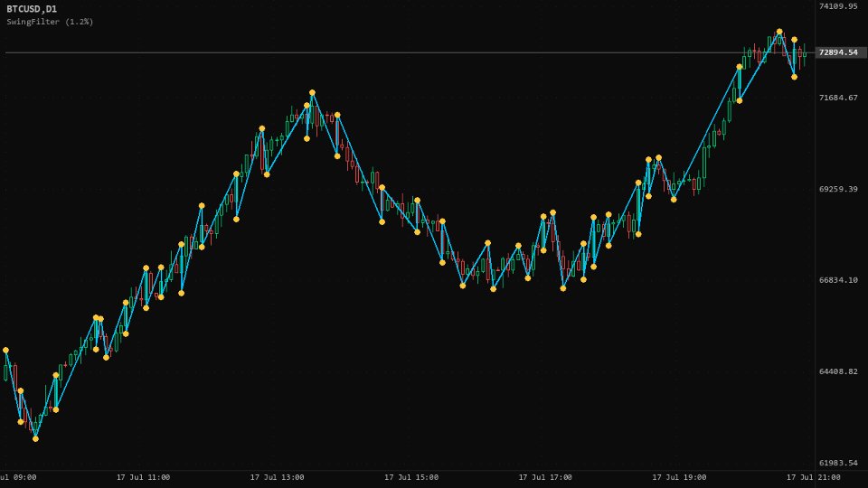868x488 pixels.
Task: Select the SwingFilter (1.2%) indicator label
Action: (x=50, y=22)
